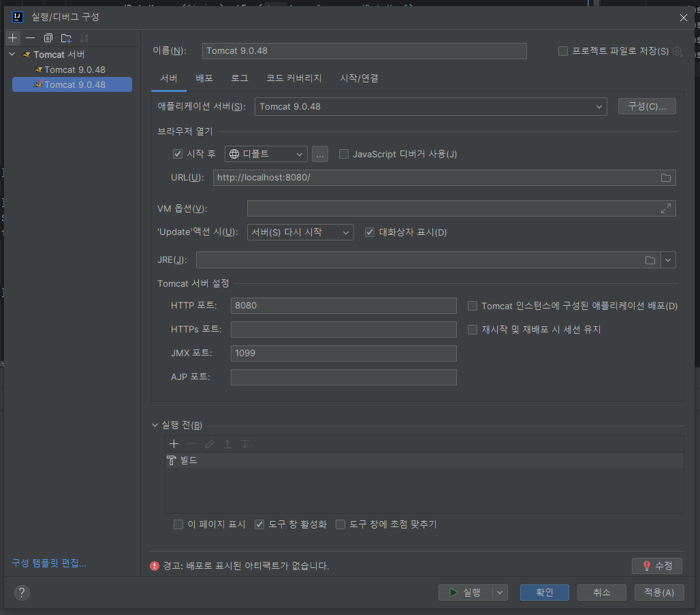Open the 디폴트 browser dropdown
This screenshot has width=700, height=615.
coord(266,154)
